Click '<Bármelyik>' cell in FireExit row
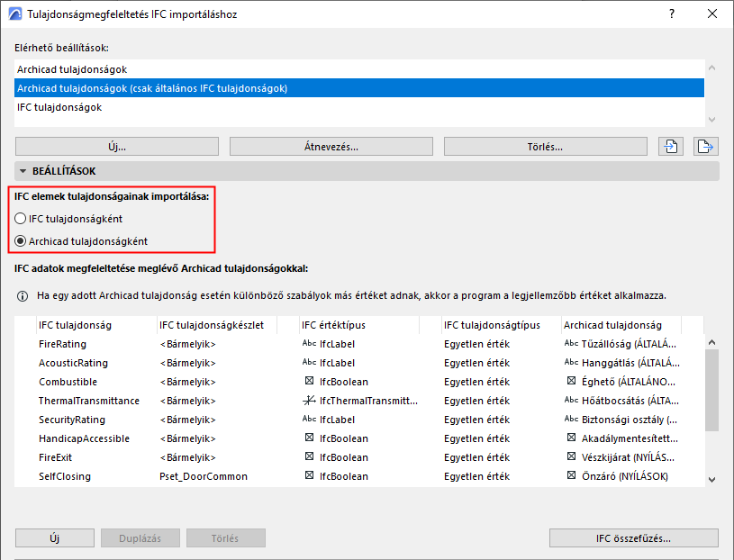Screen dimensions: 734x560 click(187, 457)
